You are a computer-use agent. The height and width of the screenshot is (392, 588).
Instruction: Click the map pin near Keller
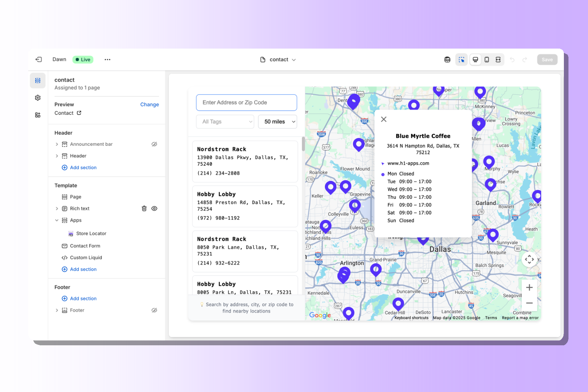[330, 188]
